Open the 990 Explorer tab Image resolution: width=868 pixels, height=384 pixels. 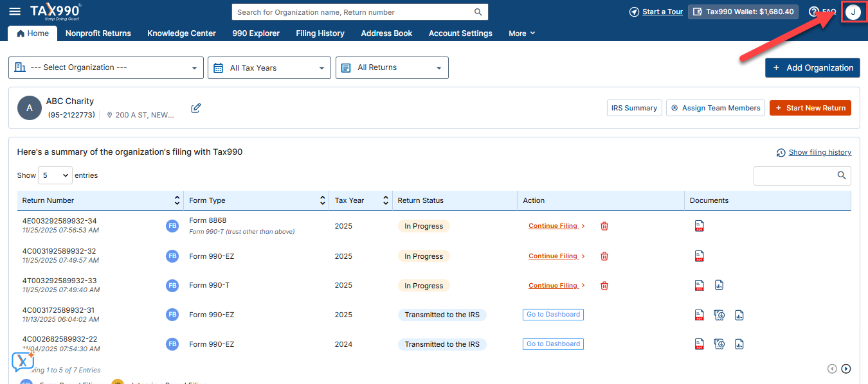coord(256,33)
